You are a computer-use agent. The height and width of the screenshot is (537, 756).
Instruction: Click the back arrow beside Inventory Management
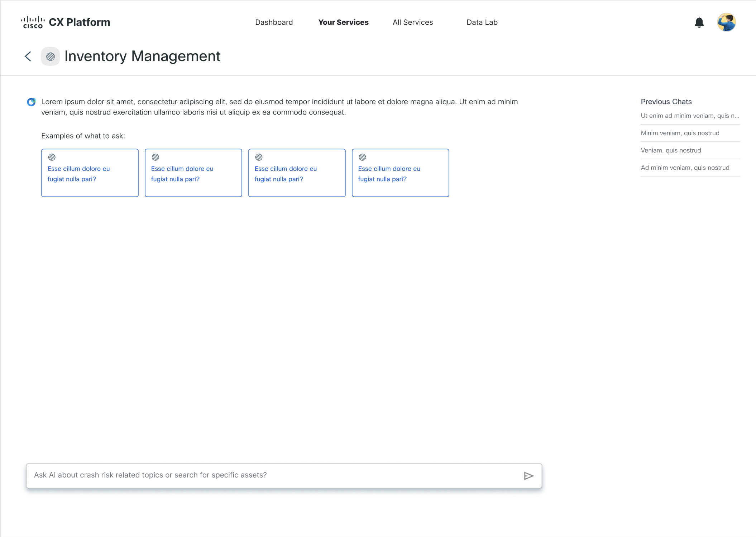click(x=28, y=56)
